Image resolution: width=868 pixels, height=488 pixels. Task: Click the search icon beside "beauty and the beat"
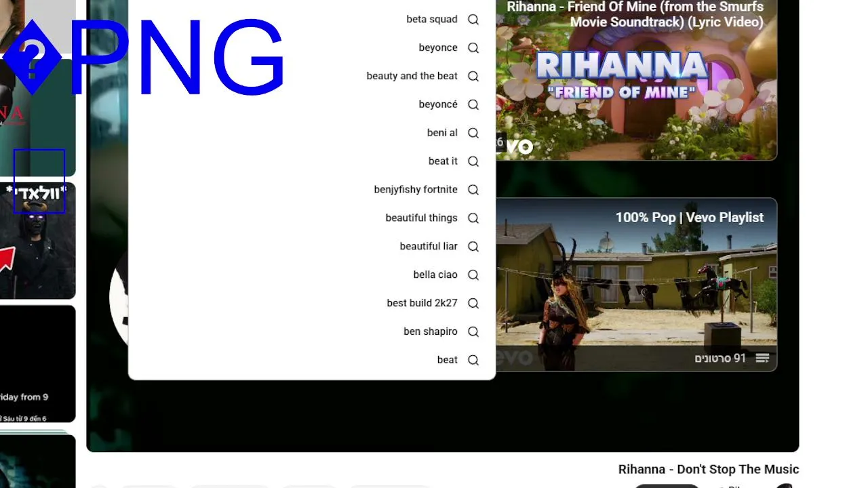(473, 77)
